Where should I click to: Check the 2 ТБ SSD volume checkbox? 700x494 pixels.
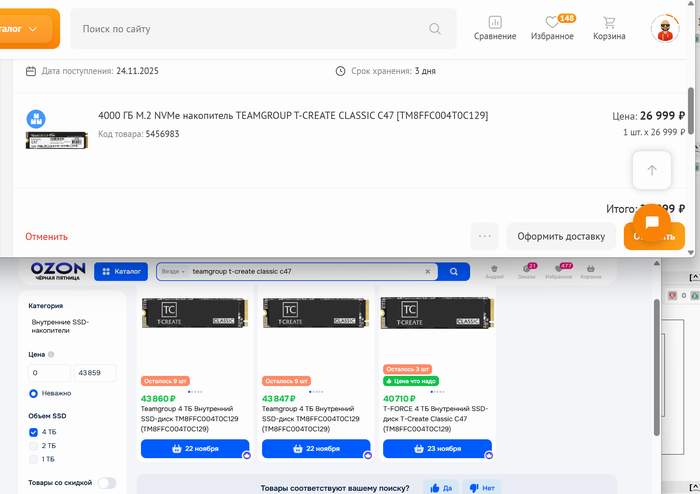pos(33,446)
